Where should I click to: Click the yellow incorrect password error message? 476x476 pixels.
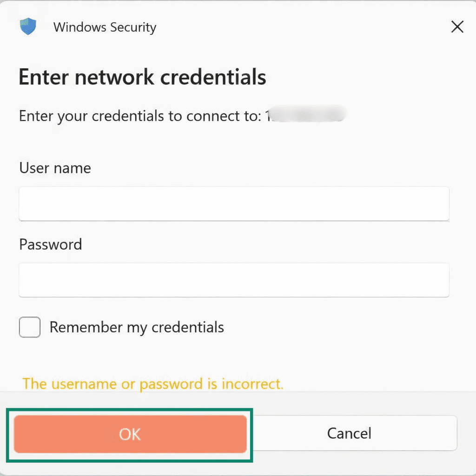pos(153,384)
